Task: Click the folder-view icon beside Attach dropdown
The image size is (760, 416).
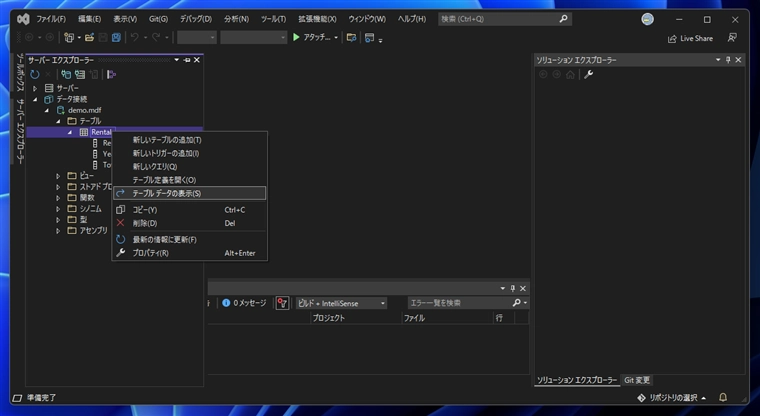Action: tap(351, 37)
